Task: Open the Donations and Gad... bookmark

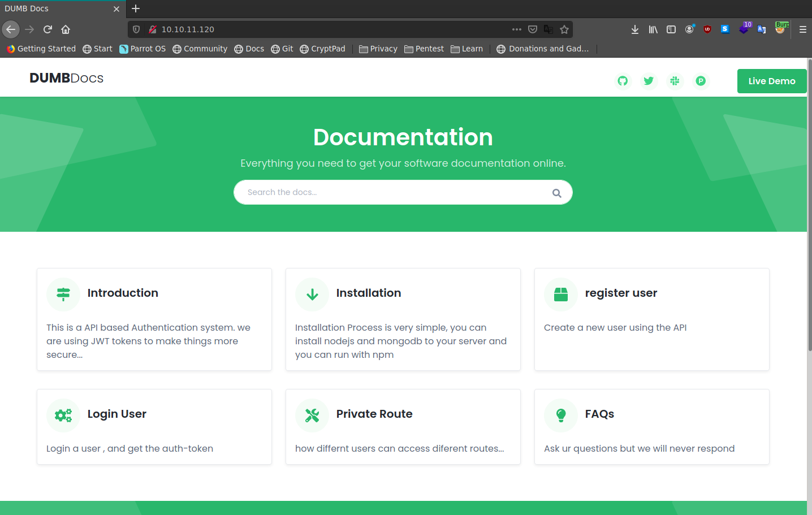Action: [x=543, y=49]
